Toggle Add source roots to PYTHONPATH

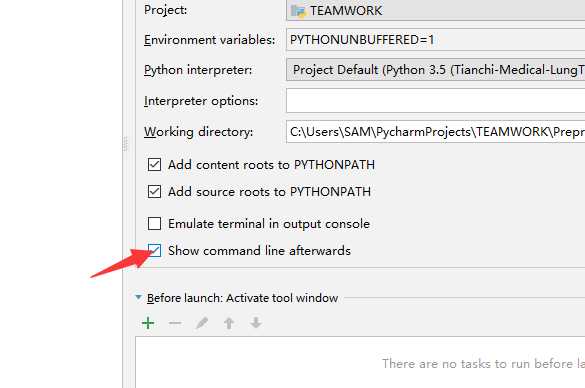[154, 191]
